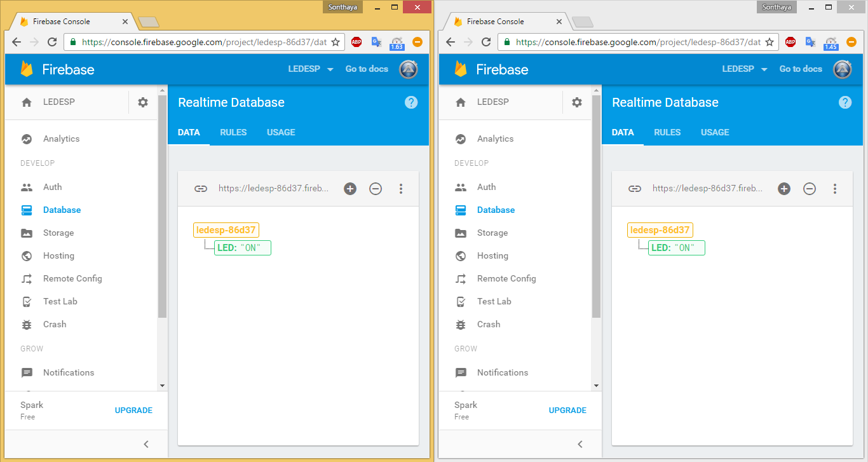Open database three-dot menu in right window
Screen dimensions: 868x462
[835, 189]
